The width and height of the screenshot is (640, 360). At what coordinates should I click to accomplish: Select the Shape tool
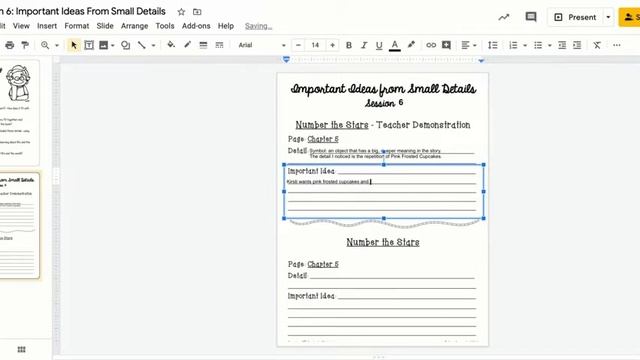click(126, 45)
